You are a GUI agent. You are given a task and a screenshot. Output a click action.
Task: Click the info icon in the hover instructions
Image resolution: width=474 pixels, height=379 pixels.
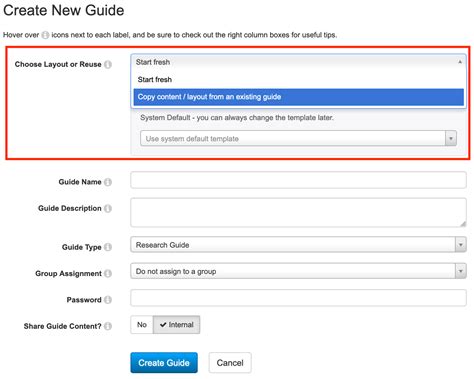[x=45, y=35]
